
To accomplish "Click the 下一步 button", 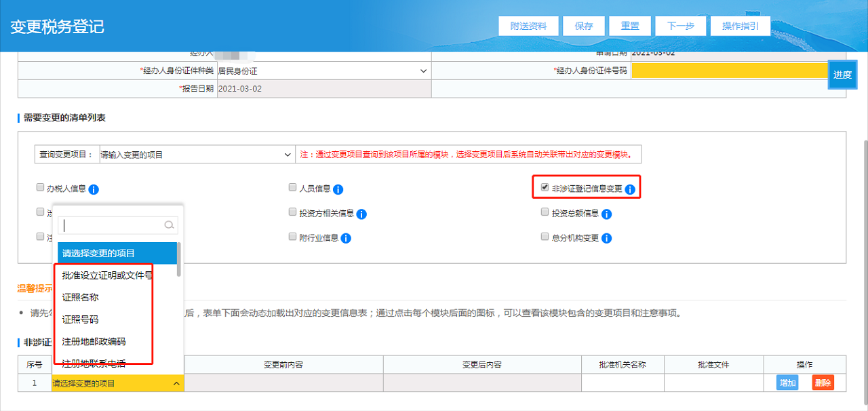I will click(680, 26).
